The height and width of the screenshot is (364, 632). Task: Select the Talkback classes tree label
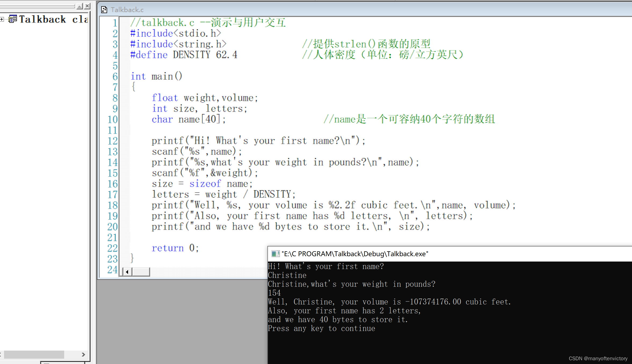tap(53, 19)
